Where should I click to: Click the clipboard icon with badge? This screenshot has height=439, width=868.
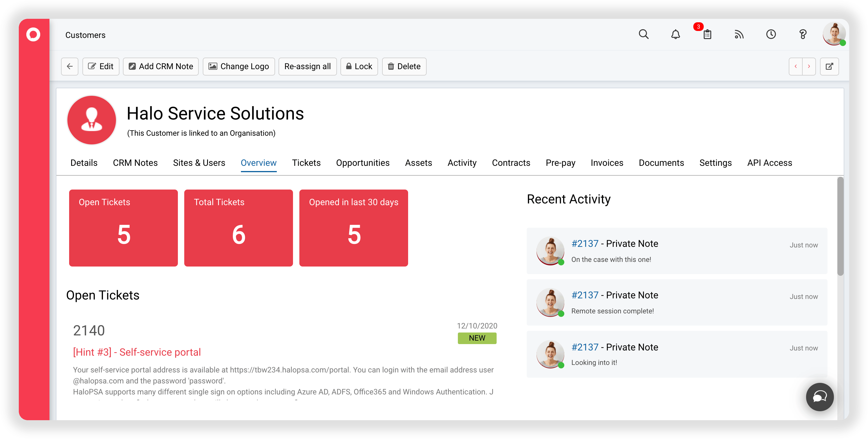(x=707, y=35)
